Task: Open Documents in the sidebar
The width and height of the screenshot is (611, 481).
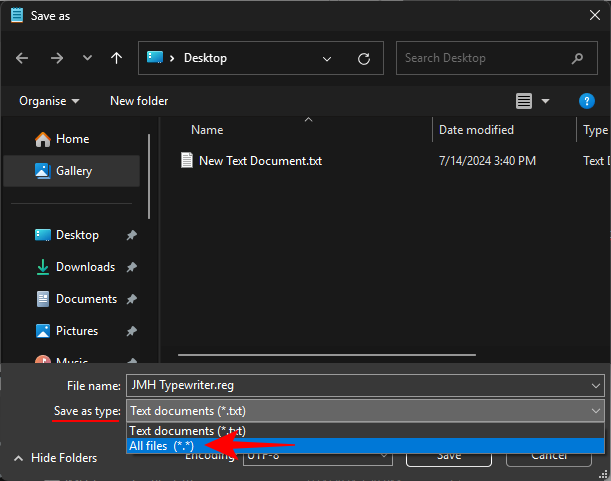Action: [x=86, y=299]
